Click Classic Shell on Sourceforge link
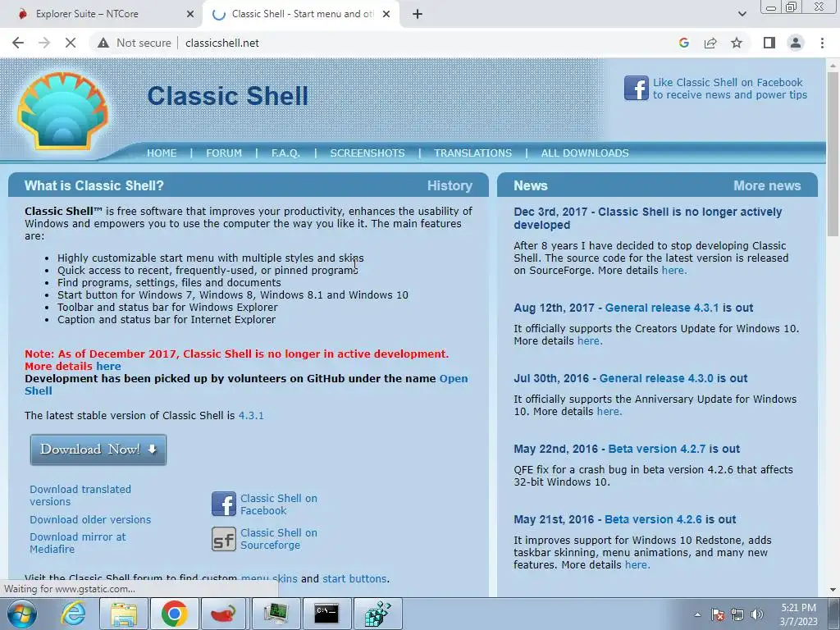Screen dimensions: 840x630 279,540
